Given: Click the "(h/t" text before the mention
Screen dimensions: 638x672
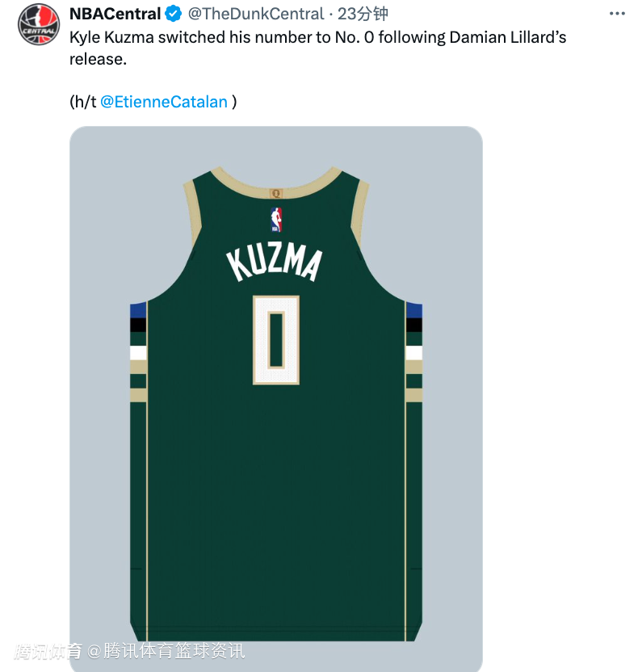Looking at the screenshot, I should click(x=83, y=102).
